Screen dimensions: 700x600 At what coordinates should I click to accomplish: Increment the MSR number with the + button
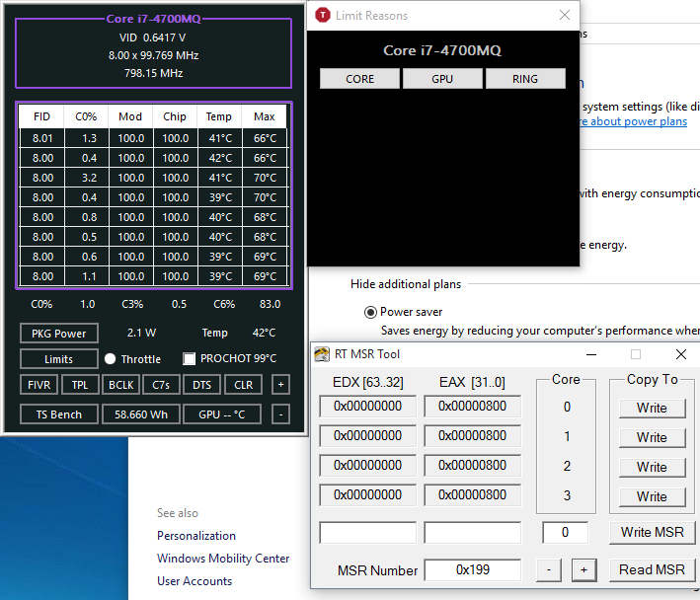[x=583, y=569]
